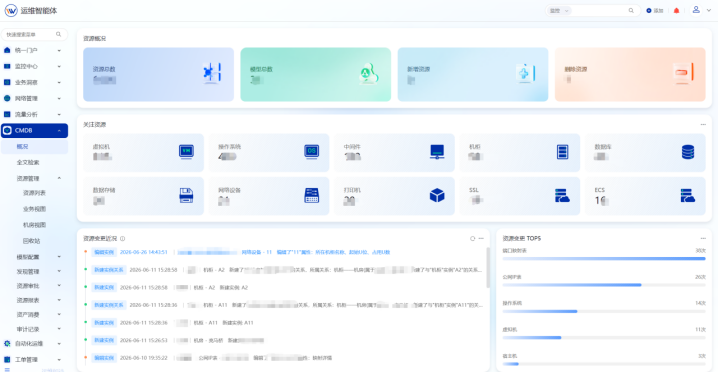Click the 中间件 card icon
718x373 pixels.
click(x=437, y=151)
